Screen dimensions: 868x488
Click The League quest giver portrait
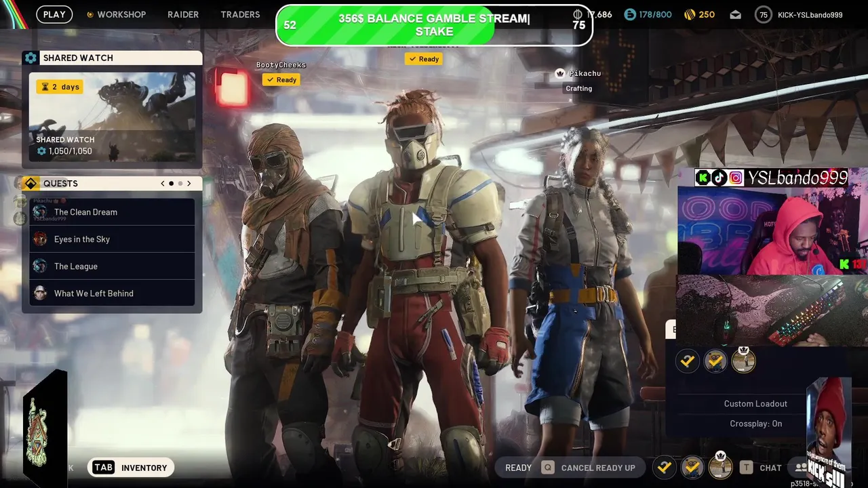tap(40, 266)
